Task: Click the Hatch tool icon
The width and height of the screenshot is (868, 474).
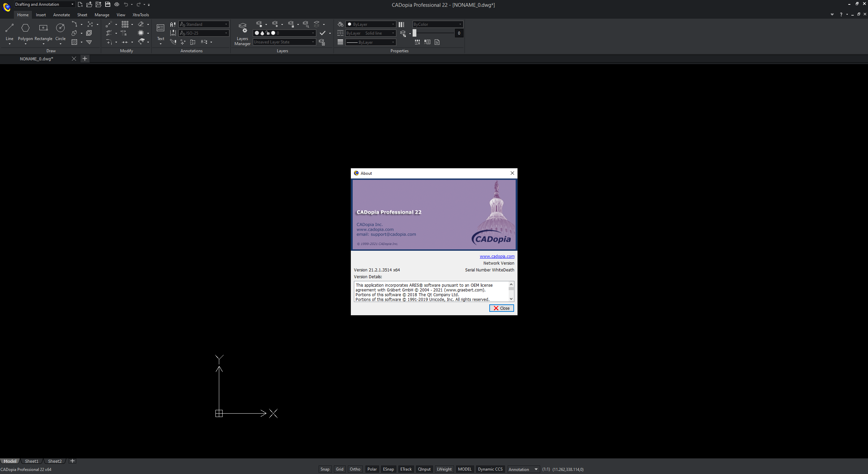Action: [x=74, y=42]
